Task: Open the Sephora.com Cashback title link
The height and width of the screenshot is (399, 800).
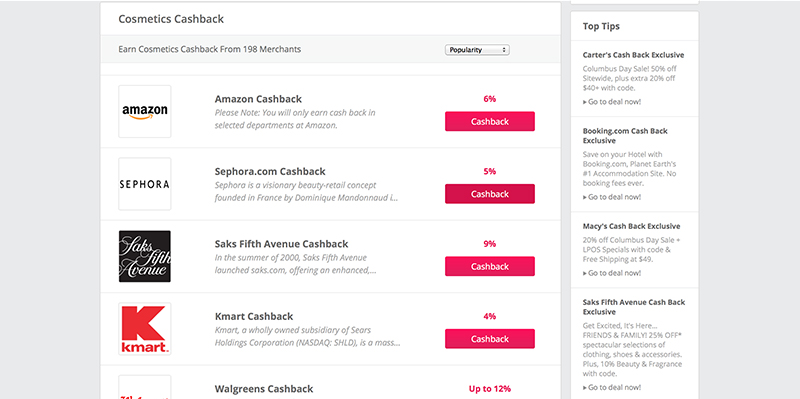Action: click(270, 171)
